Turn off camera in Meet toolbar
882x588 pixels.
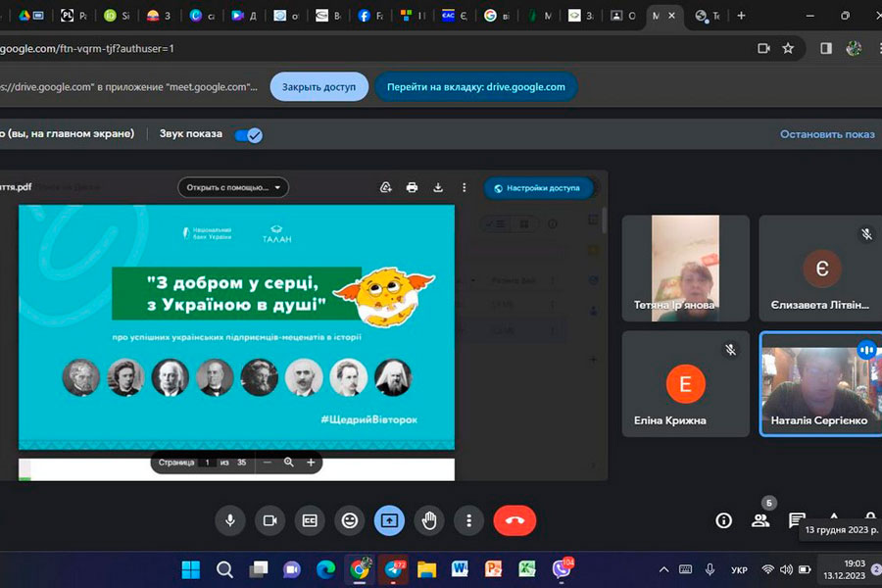(x=269, y=520)
